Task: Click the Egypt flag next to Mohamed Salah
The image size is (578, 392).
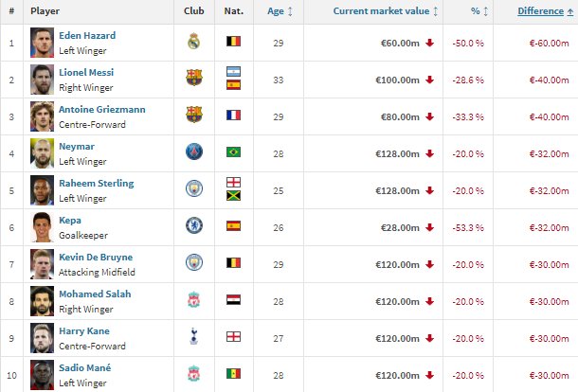Action: (x=234, y=299)
